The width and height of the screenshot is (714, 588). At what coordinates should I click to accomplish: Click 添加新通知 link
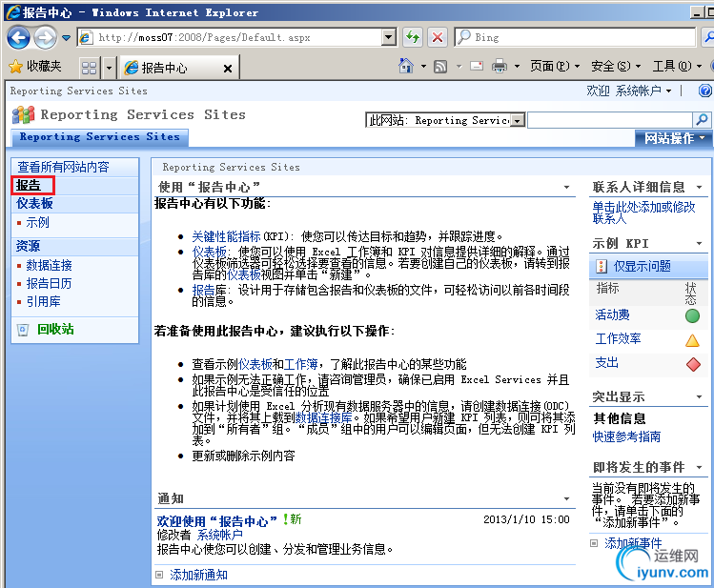coord(198,575)
